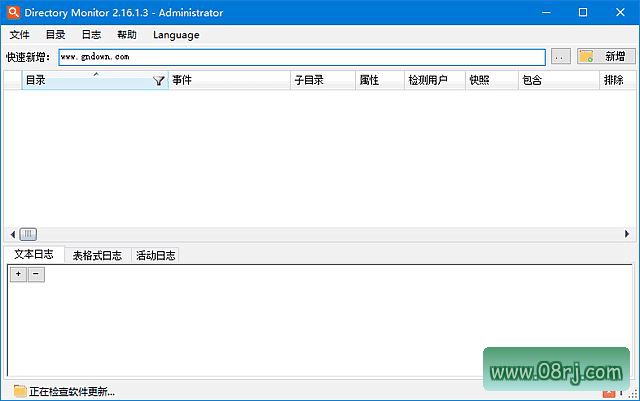Switch to the 表格式日志 tab
Viewport: 640px width, 401px height.
(97, 255)
